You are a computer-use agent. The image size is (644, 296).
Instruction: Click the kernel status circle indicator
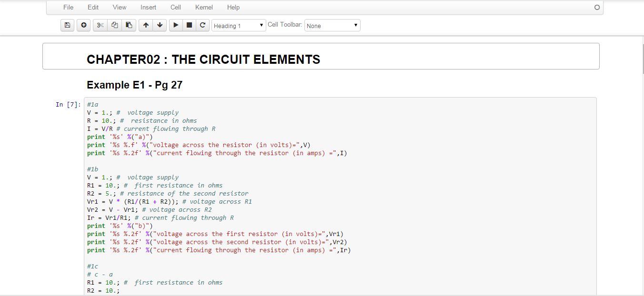point(597,8)
